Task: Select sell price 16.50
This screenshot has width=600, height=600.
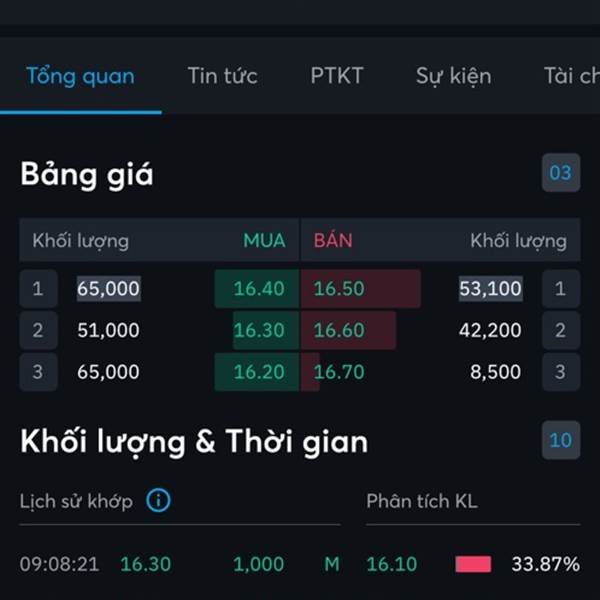Action: [x=360, y=289]
